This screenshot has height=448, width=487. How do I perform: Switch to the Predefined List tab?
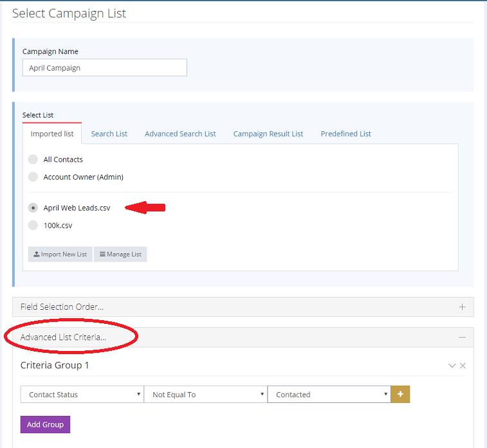345,134
